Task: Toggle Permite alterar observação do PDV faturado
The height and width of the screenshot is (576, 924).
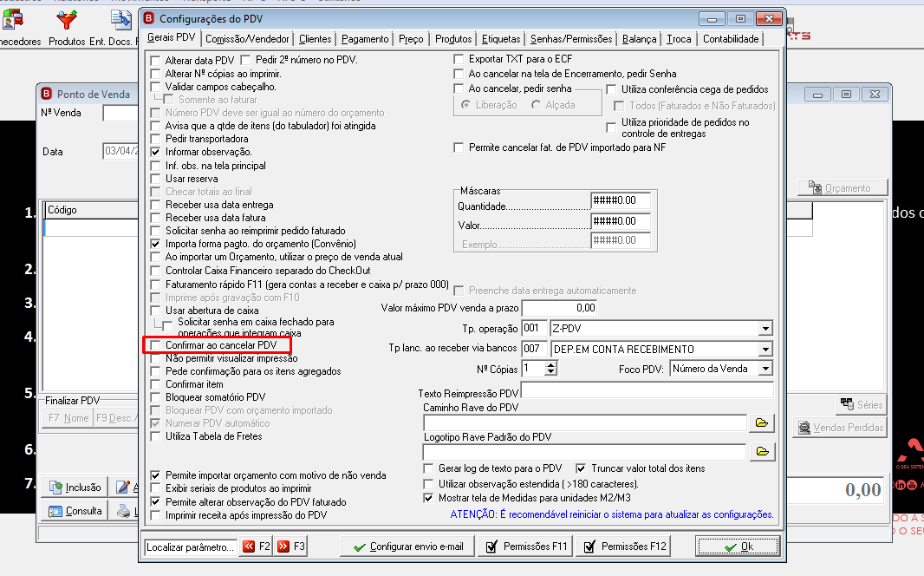Action: point(155,502)
